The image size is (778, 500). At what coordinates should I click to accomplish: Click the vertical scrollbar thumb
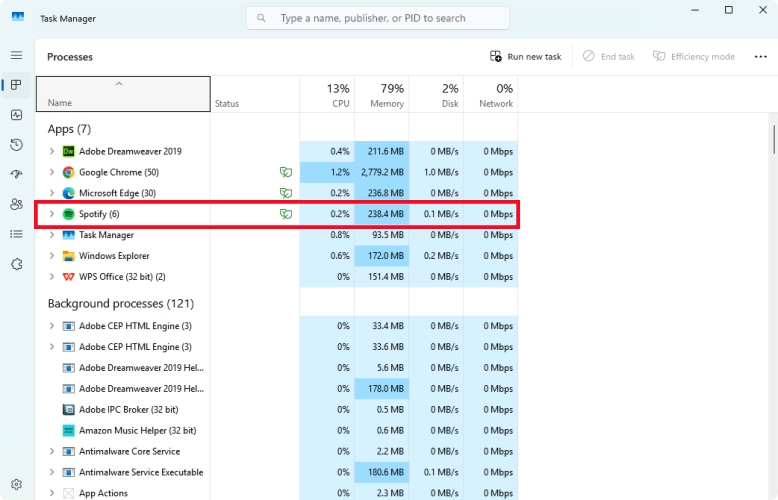pyautogui.click(x=774, y=139)
